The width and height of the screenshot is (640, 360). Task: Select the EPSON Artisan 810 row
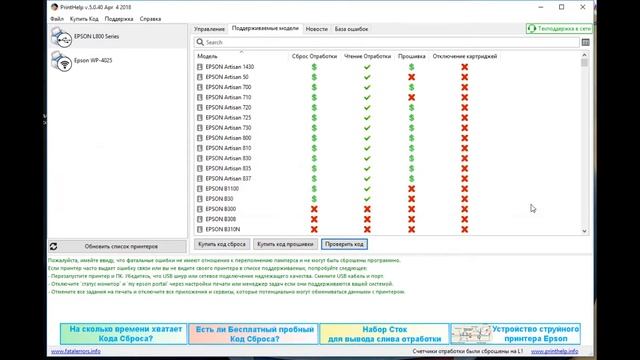(388, 148)
